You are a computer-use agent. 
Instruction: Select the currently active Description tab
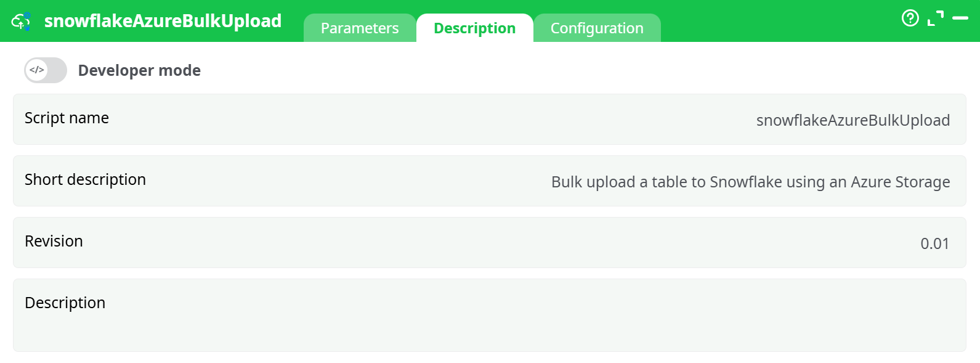475,28
